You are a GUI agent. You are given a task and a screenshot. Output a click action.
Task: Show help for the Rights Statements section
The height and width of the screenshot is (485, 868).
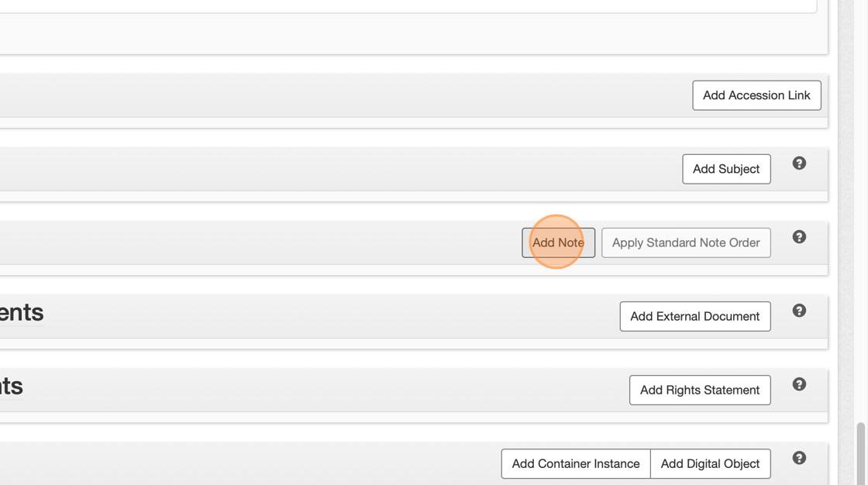coord(799,384)
